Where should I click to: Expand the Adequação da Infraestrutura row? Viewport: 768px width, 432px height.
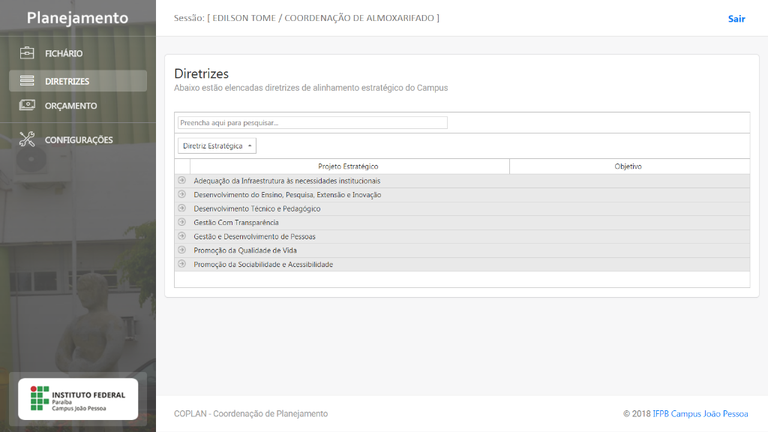click(182, 180)
